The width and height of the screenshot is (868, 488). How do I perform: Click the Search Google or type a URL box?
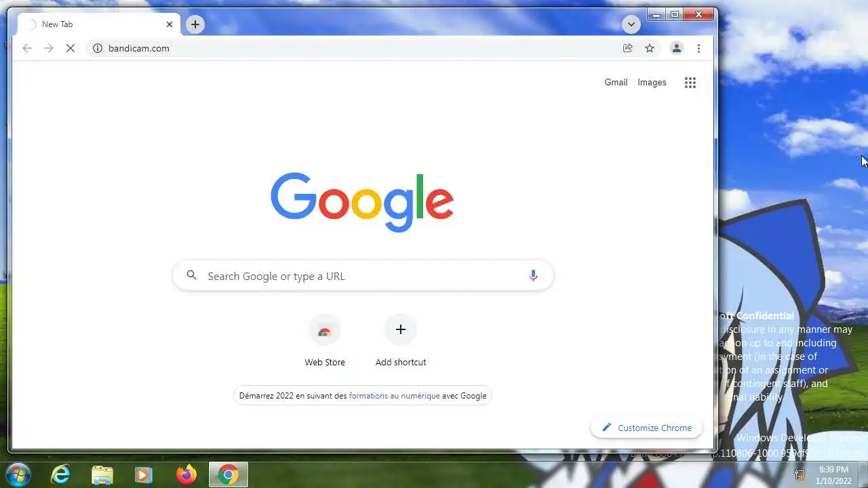tap(363, 276)
